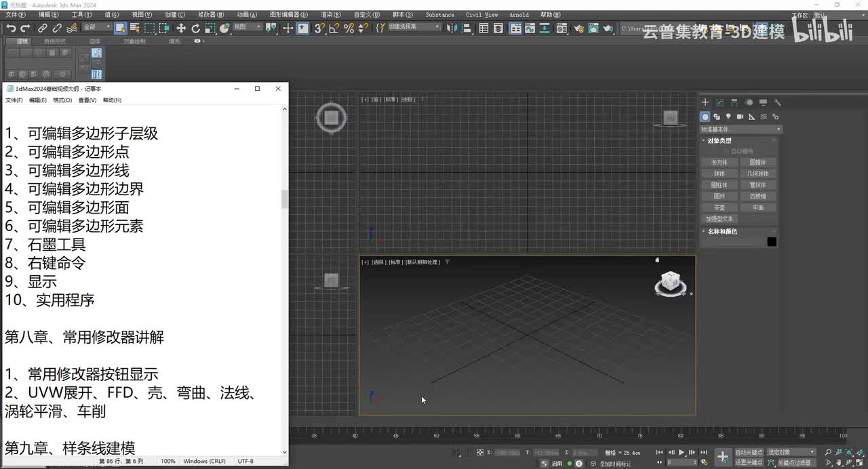Collapse the '对象类型' rollout

719,141
